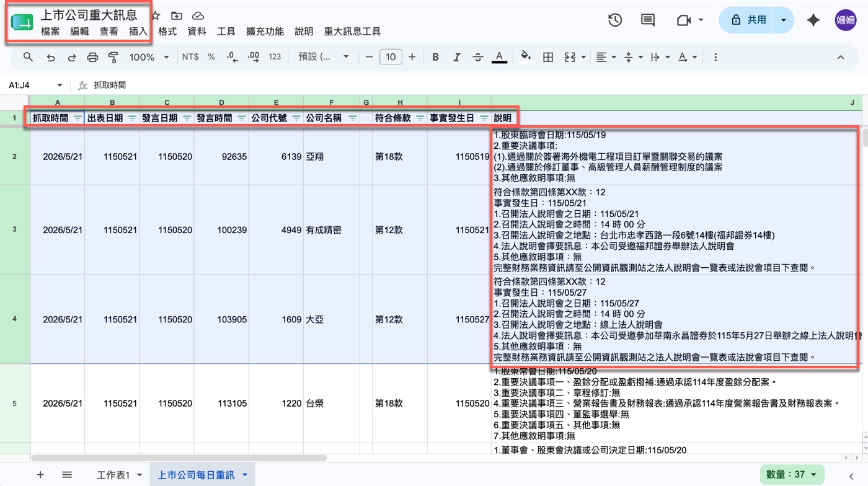Print the spreadsheet
The width and height of the screenshot is (868, 486).
tap(92, 57)
